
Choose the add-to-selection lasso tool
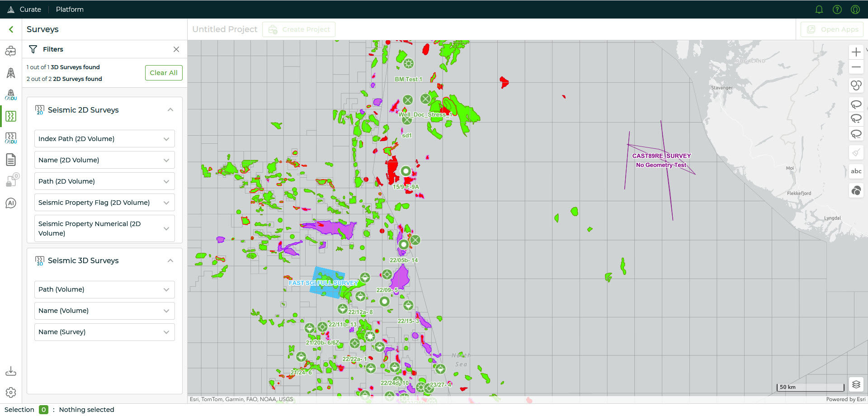click(856, 119)
